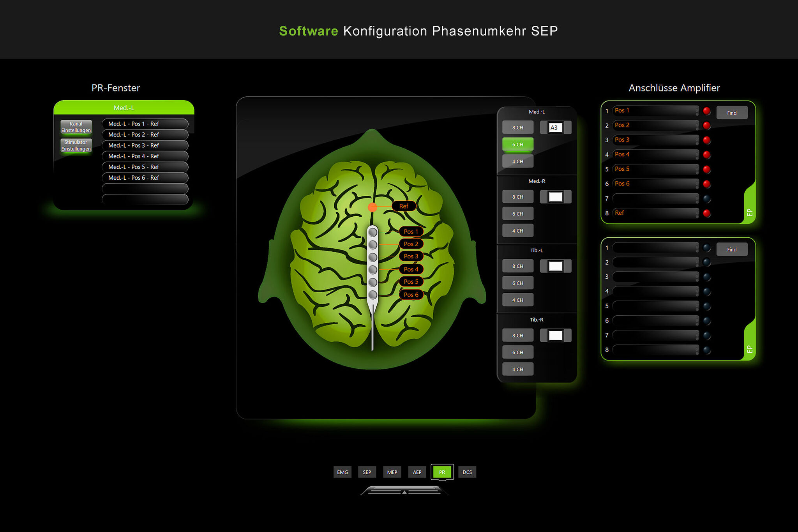798x532 pixels.
Task: Click the white swatch box next to Med.-R
Action: pos(555,197)
